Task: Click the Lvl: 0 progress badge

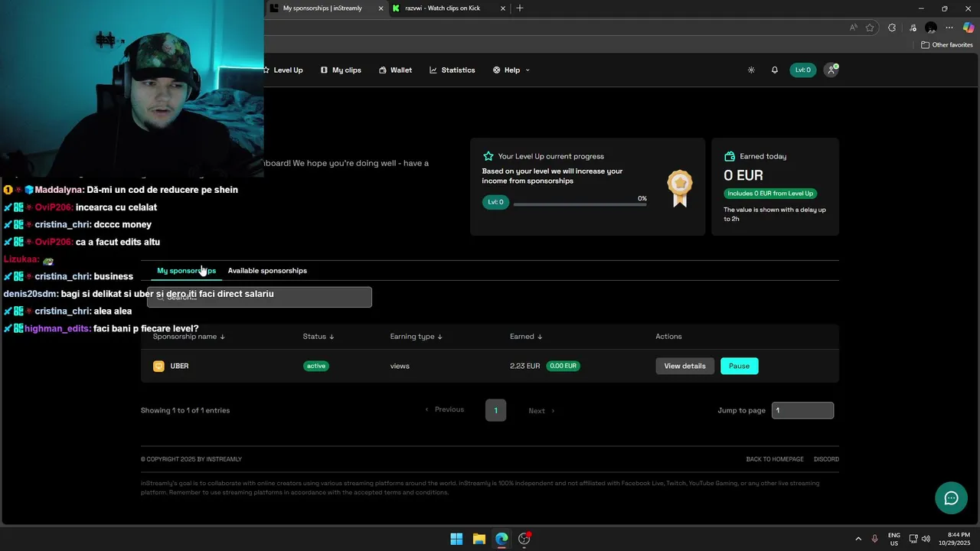Action: (495, 202)
